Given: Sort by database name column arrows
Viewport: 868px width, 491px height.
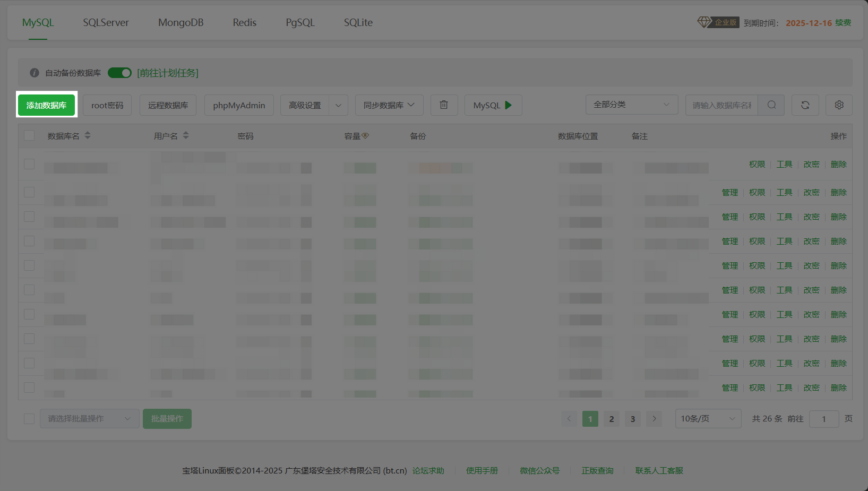Looking at the screenshot, I should [x=88, y=135].
